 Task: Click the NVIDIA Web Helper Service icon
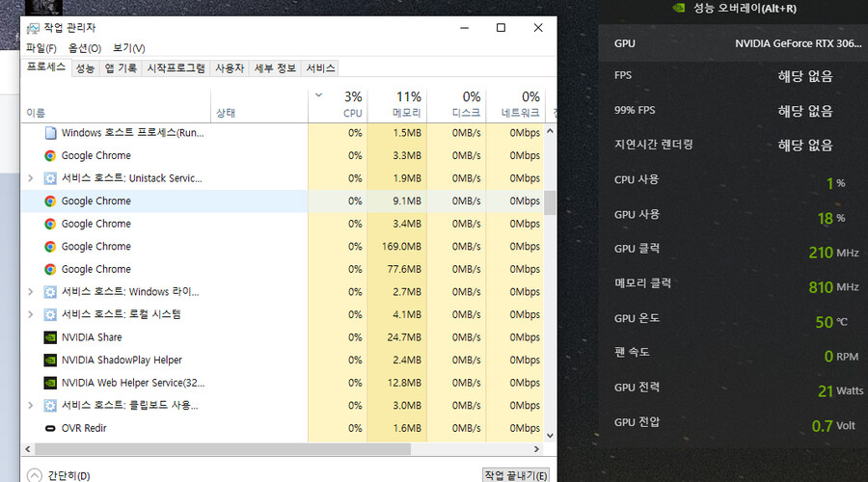50,383
